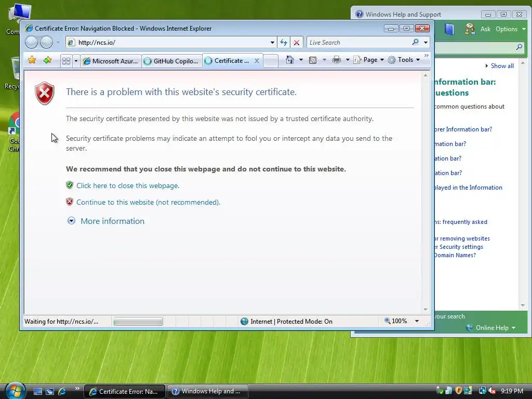Click the red Stop loading icon
532x399 pixels.
[x=297, y=43]
